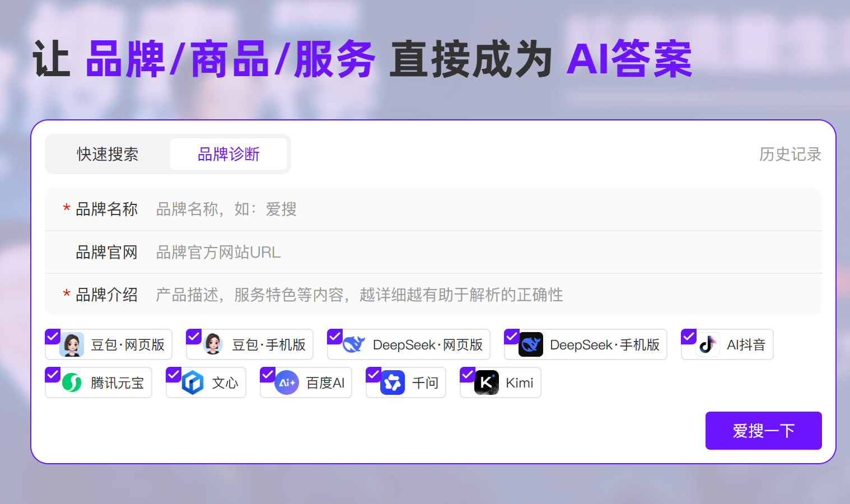Viewport: 850px width, 504px height.
Task: Uncheck the DeepSeek·手机版 checkbox
Action: pos(512,337)
